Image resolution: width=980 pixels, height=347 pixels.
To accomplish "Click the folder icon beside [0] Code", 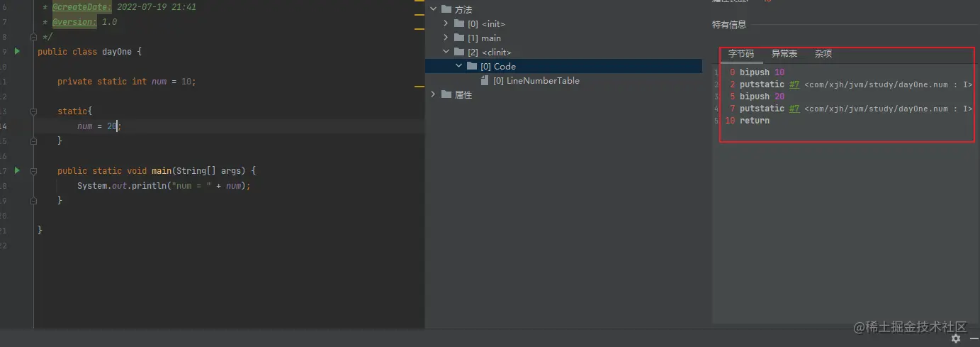I will click(473, 67).
